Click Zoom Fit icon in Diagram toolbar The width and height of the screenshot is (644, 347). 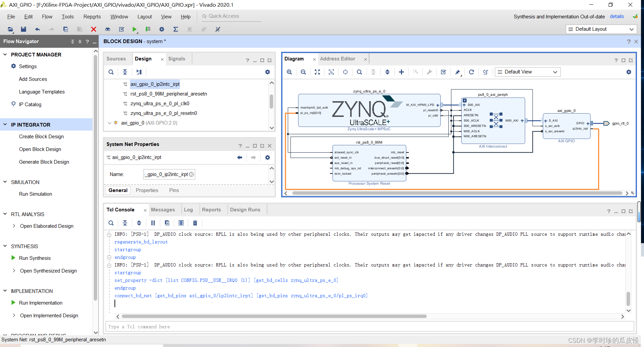point(317,72)
